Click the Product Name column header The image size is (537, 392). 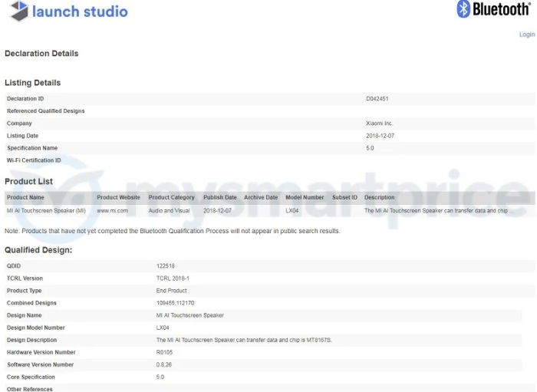[25, 197]
